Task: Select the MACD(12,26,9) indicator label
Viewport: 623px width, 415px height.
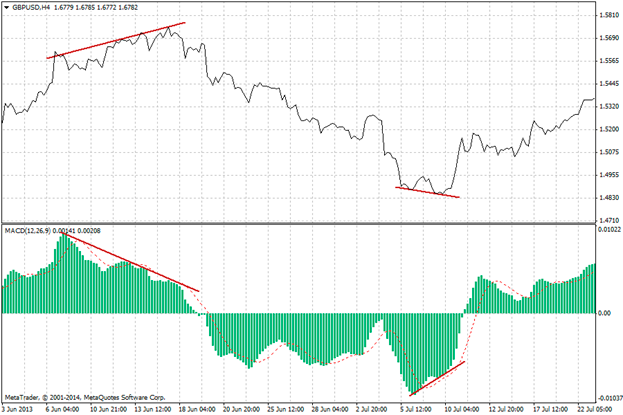Action: [x=34, y=231]
